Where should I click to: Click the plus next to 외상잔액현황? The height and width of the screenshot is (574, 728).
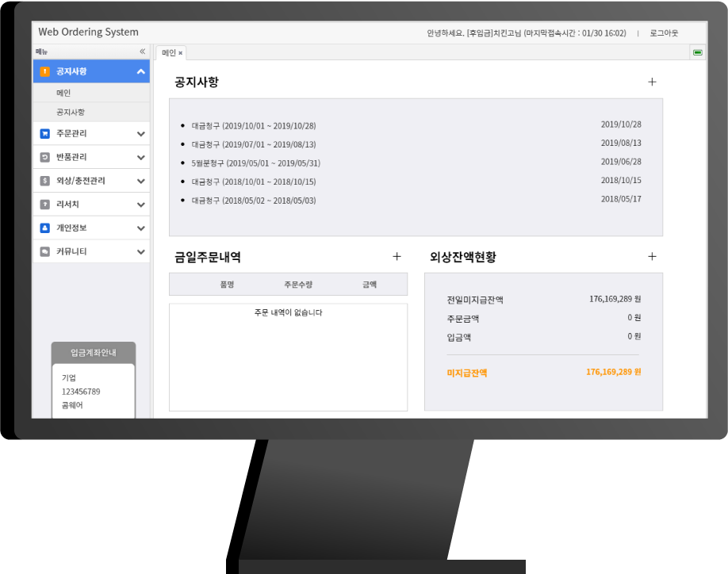653,257
